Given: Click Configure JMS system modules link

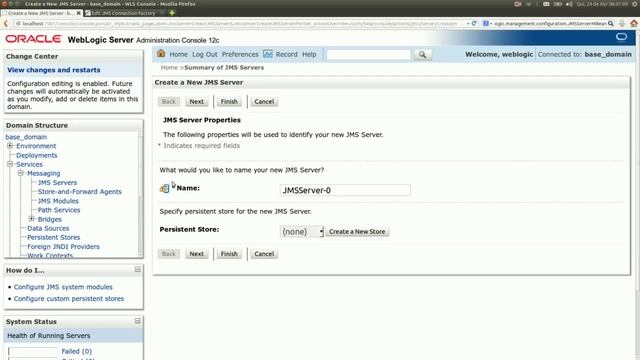Looking at the screenshot, I should (63, 287).
